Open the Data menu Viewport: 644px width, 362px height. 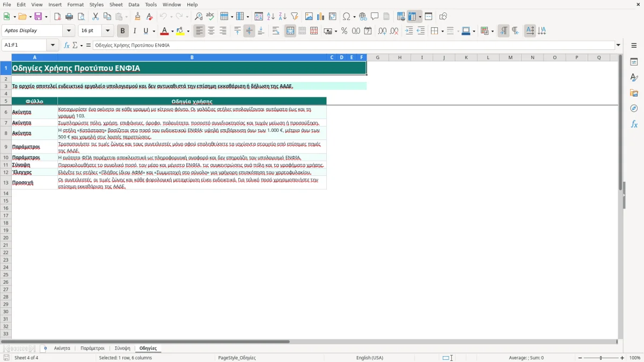tap(134, 4)
